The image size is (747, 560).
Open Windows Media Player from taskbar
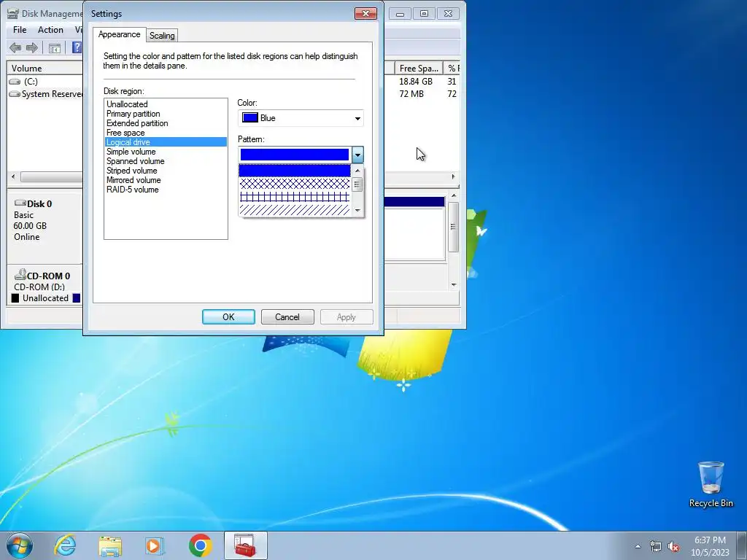(x=154, y=545)
